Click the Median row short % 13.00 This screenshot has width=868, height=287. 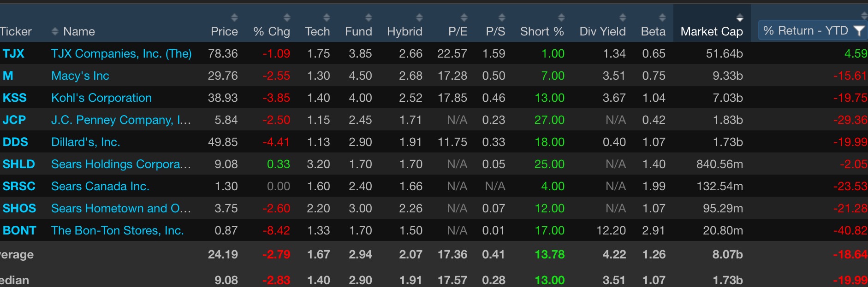[x=549, y=280]
